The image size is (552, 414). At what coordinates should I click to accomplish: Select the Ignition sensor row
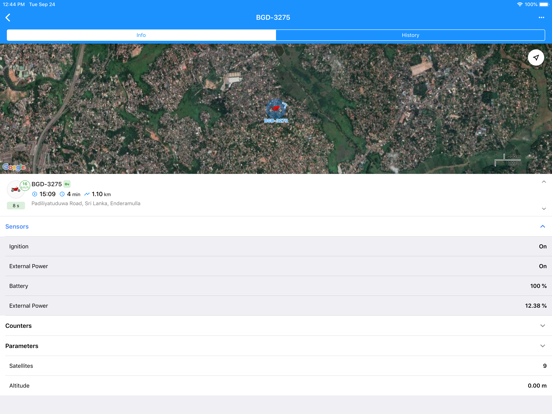(x=276, y=246)
